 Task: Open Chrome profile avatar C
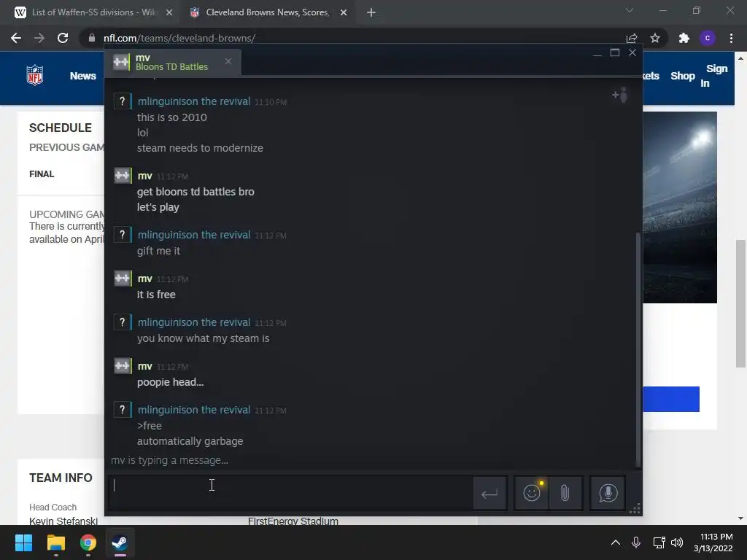tap(708, 38)
